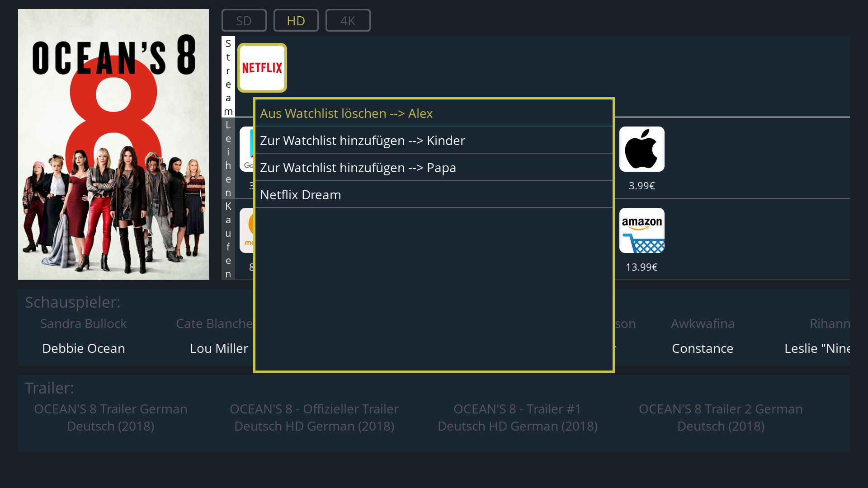Click the partially hidden orange purchase provider icon
868x488 pixels.
246,230
